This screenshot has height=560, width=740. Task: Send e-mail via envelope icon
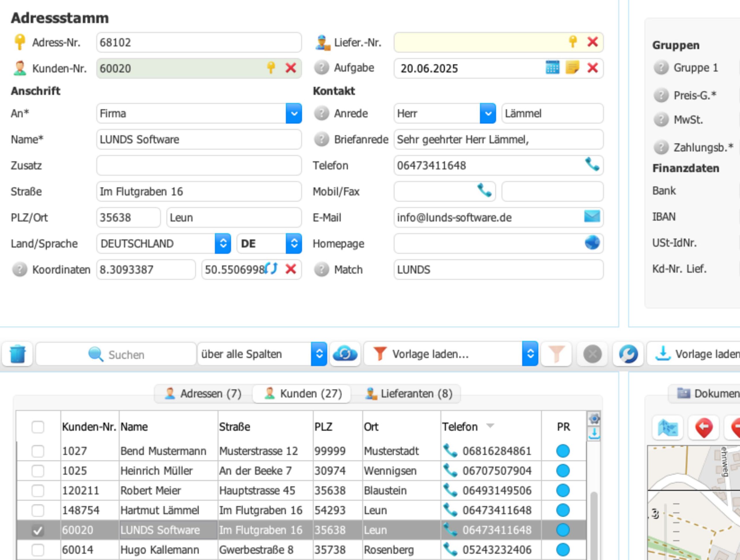592,216
